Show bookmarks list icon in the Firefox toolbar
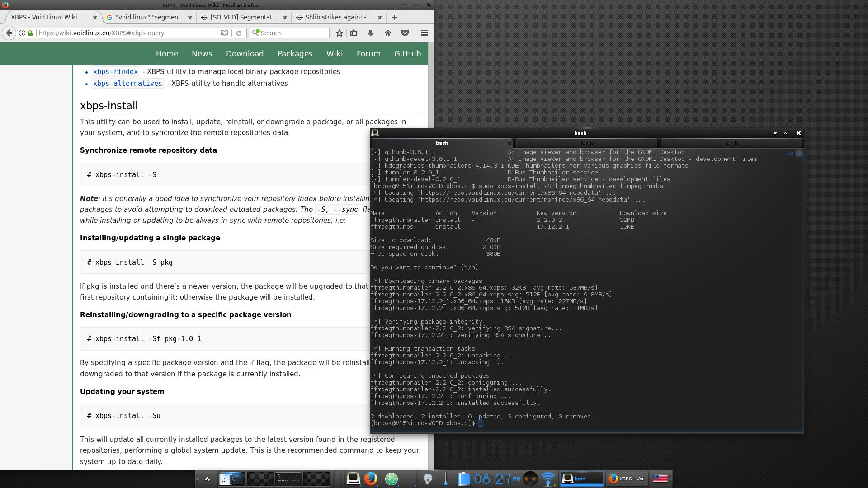Screen dimensions: 868x488 pos(354,33)
